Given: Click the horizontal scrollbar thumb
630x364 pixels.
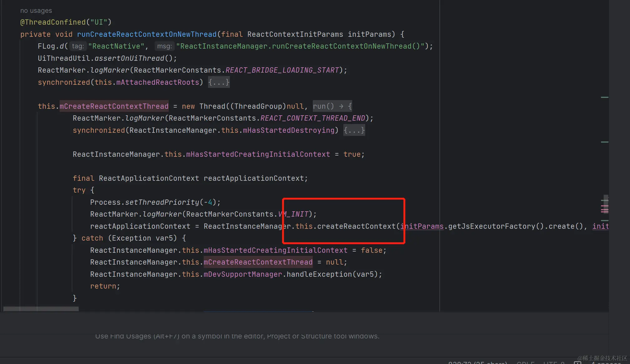Looking at the screenshot, I should 41,309.
